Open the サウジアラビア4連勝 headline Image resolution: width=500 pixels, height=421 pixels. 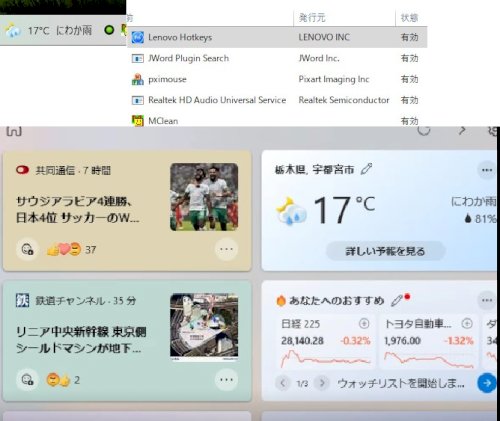(x=78, y=210)
